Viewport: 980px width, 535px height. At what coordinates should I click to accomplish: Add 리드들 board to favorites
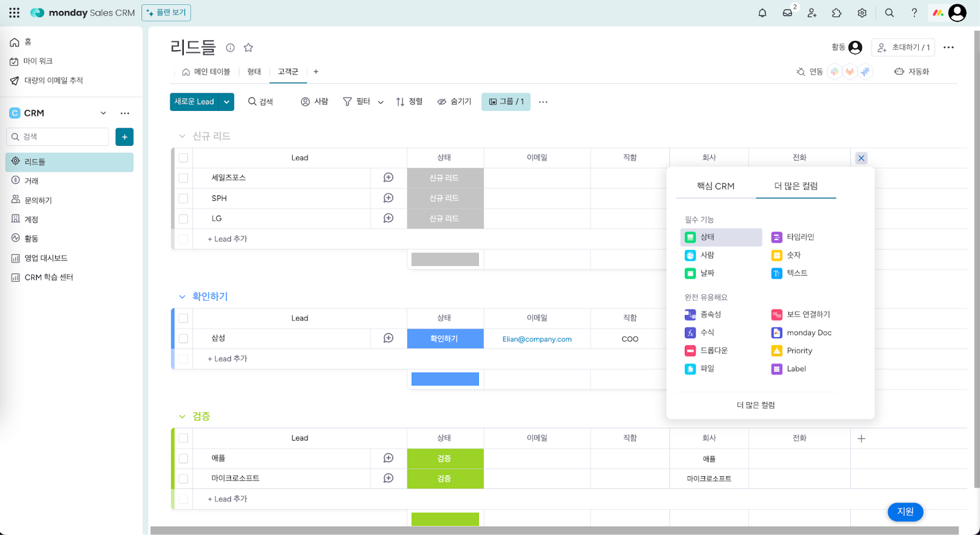point(249,48)
